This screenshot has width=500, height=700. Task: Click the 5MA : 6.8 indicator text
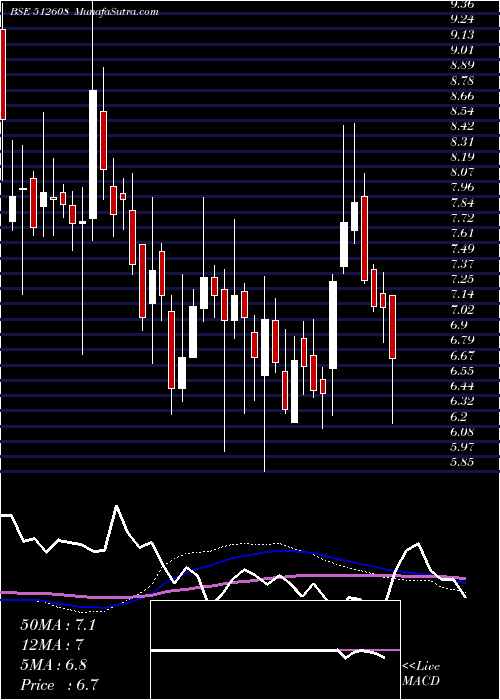coord(53,665)
